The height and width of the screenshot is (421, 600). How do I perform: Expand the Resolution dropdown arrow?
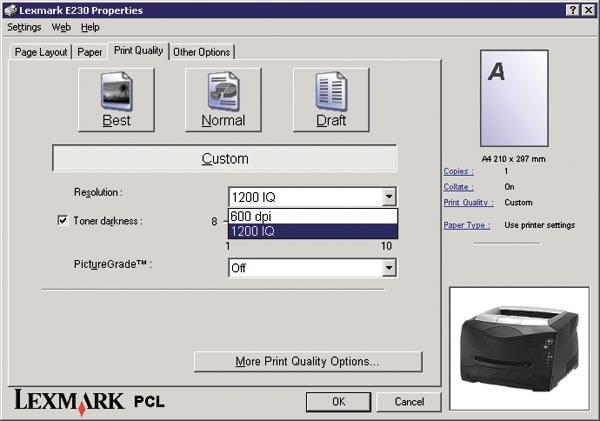389,197
